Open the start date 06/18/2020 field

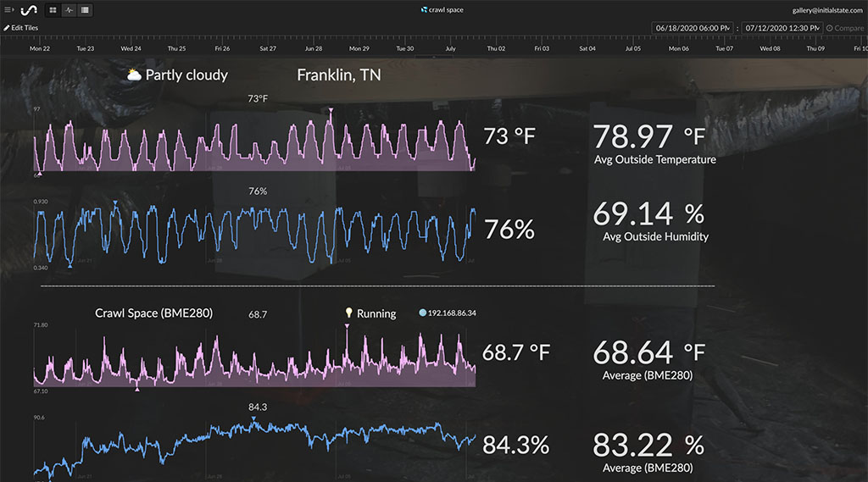tap(692, 28)
